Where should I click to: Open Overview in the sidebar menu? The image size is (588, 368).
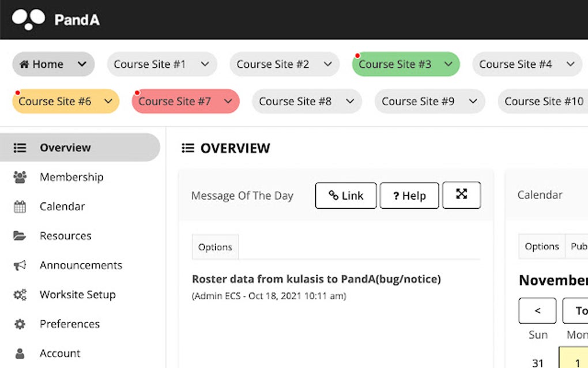point(65,148)
